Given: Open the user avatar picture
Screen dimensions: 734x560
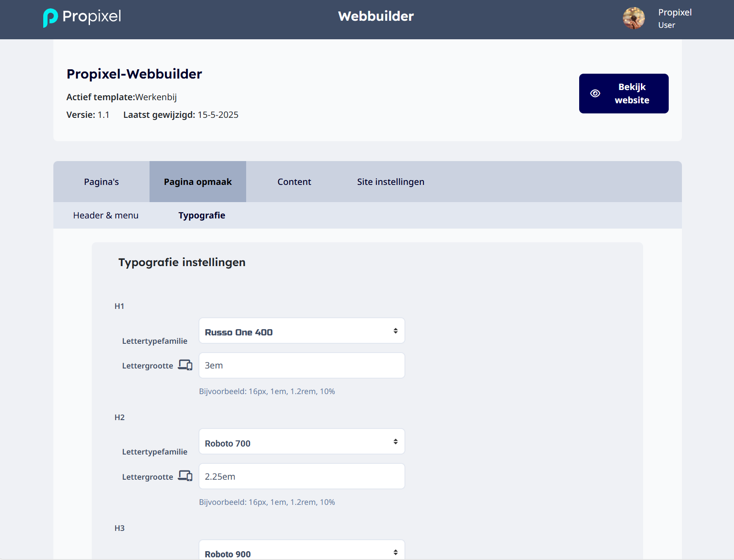Looking at the screenshot, I should (633, 18).
